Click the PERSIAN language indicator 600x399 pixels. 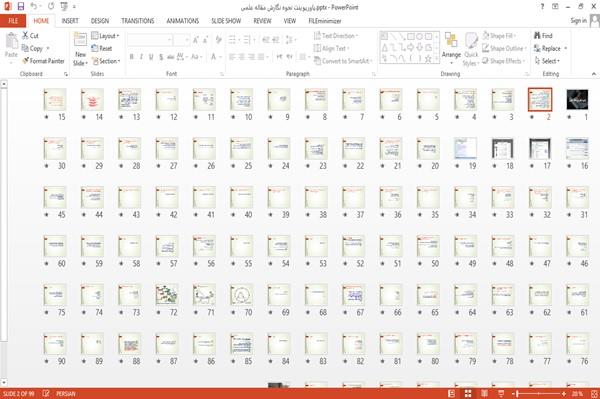coord(66,394)
